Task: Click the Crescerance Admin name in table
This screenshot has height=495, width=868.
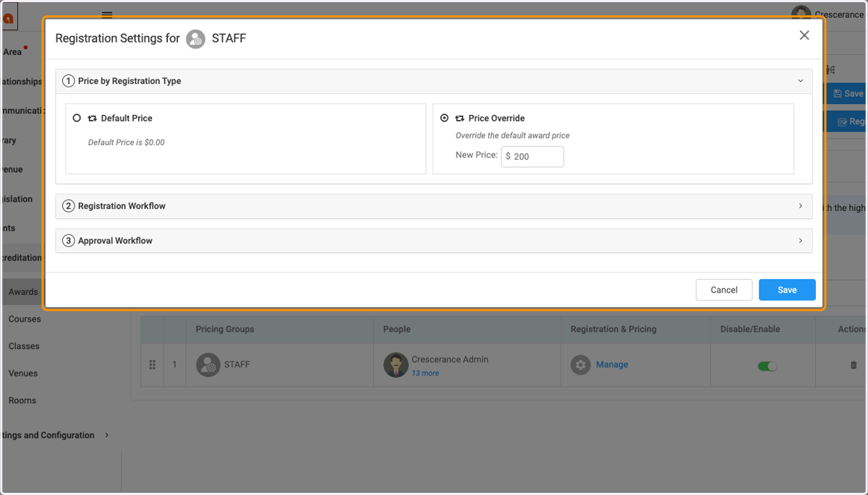Action: click(x=450, y=359)
